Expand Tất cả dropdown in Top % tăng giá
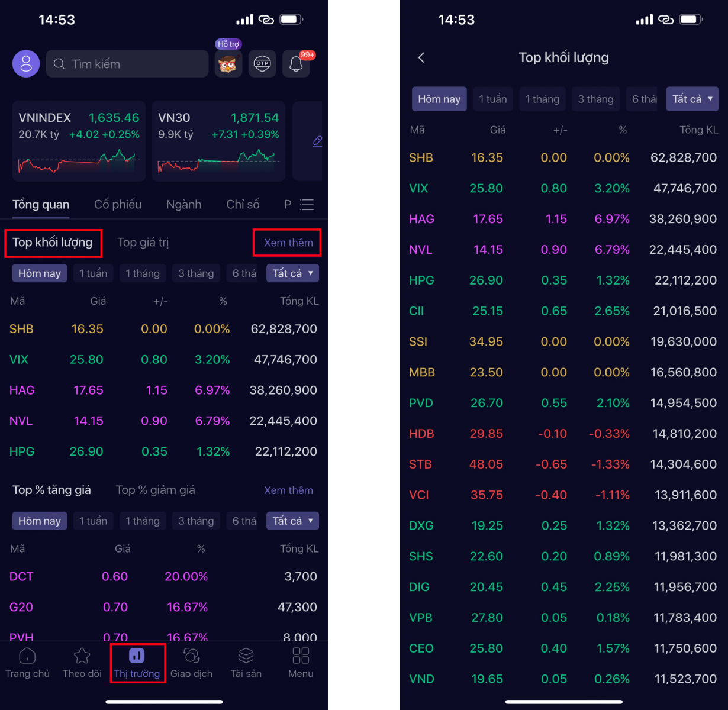728x710 pixels. (293, 521)
